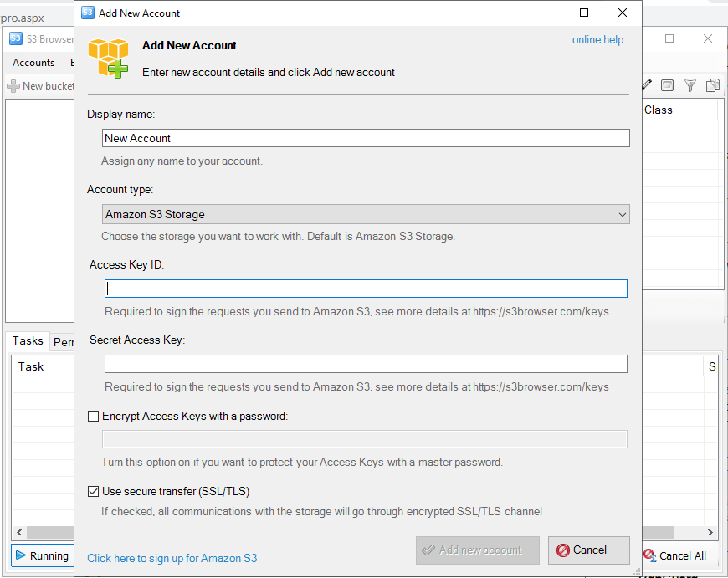This screenshot has width=728, height=578.
Task: Open the online help link
Action: [x=597, y=39]
